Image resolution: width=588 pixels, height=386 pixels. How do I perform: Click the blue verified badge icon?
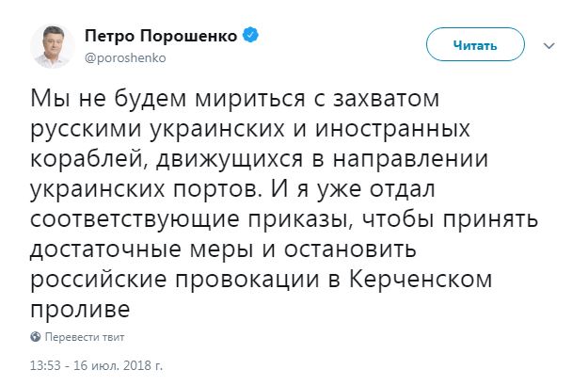pyautogui.click(x=252, y=37)
